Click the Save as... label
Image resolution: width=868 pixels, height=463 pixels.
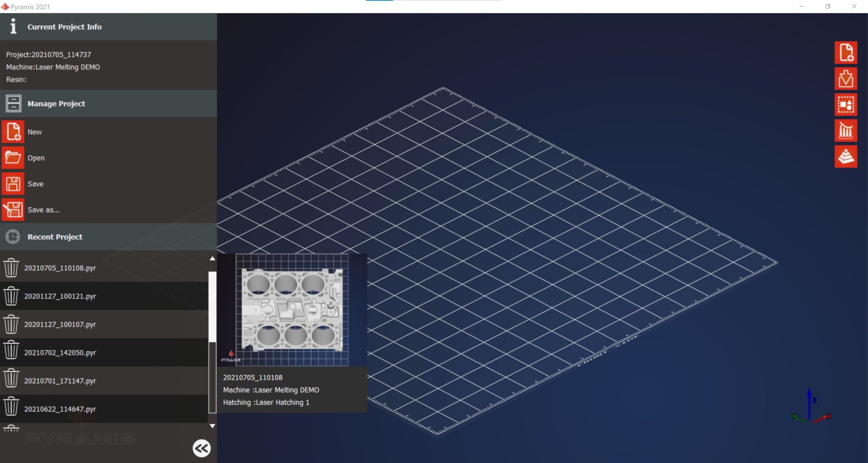click(x=43, y=210)
